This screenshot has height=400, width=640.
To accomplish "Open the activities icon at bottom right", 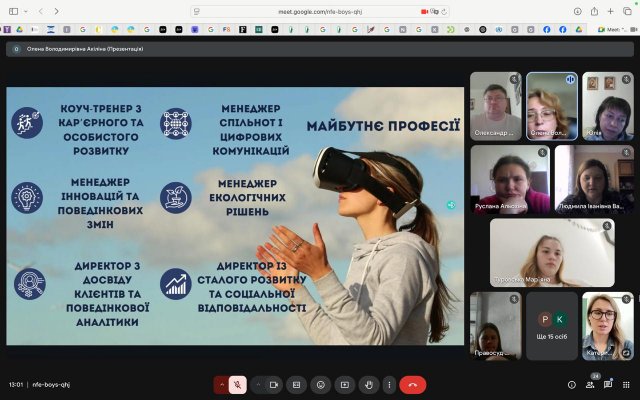I will (626, 384).
